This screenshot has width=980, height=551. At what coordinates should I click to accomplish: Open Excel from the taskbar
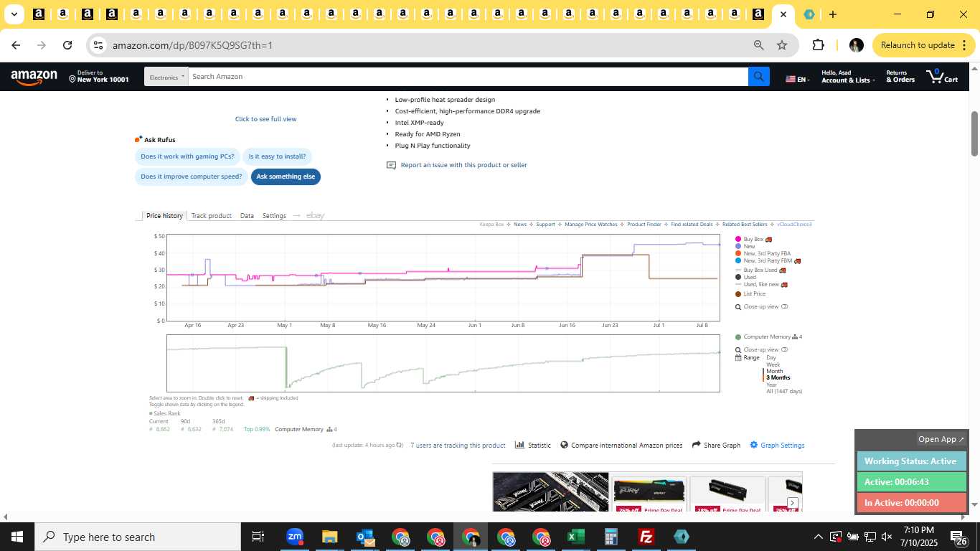[x=575, y=537]
